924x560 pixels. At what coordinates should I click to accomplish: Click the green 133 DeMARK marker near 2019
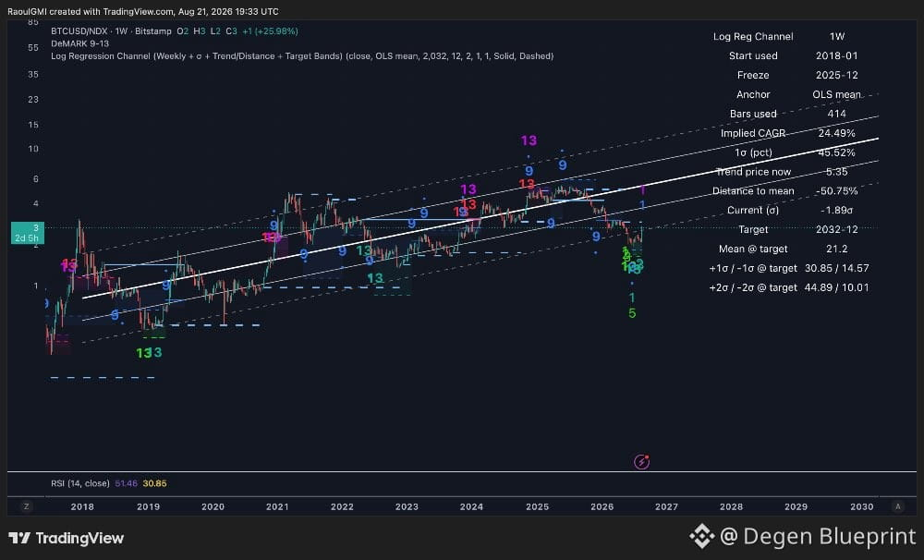149,352
